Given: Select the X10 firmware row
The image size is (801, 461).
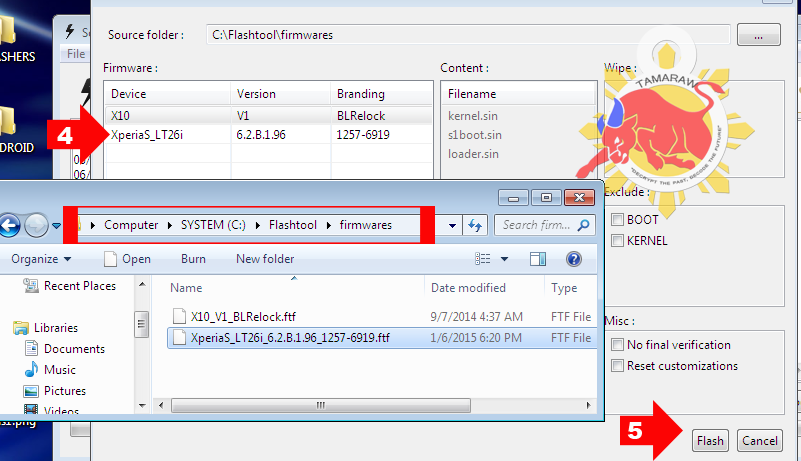Looking at the screenshot, I should (x=269, y=116).
